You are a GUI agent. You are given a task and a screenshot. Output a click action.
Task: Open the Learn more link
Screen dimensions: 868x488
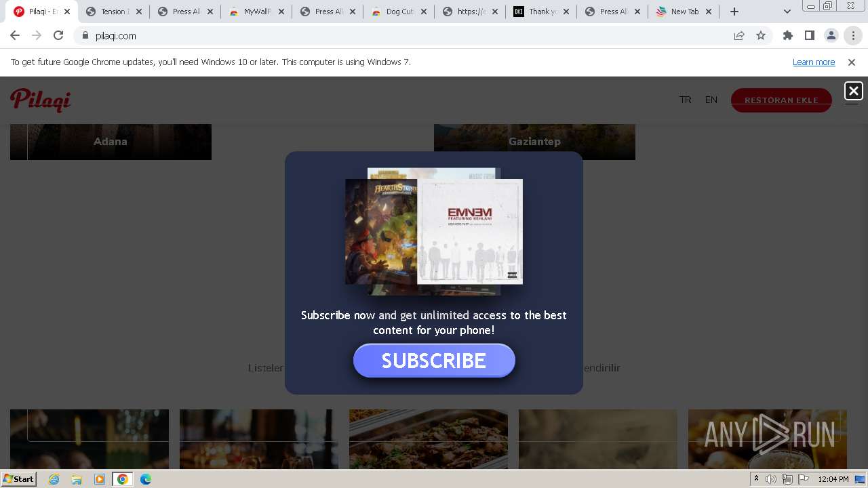(814, 62)
